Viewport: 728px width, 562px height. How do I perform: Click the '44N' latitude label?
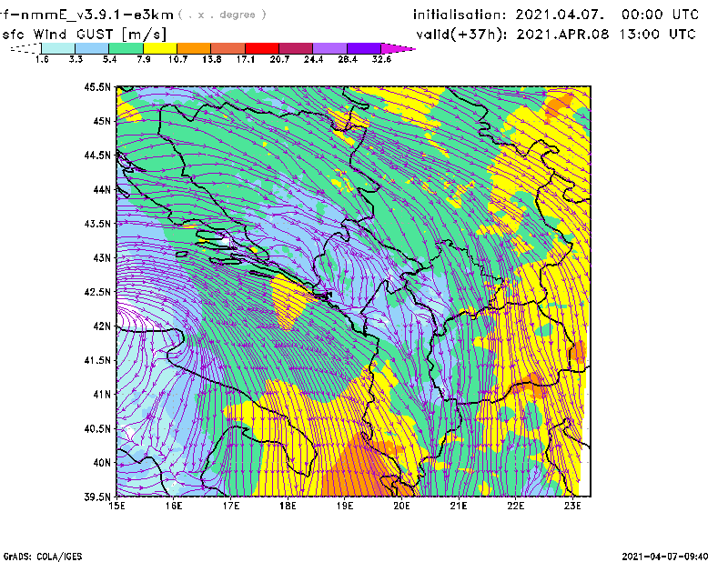coord(102,189)
